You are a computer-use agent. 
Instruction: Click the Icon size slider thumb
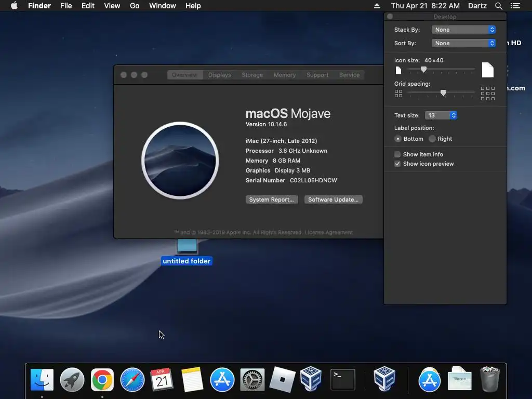pyautogui.click(x=423, y=69)
